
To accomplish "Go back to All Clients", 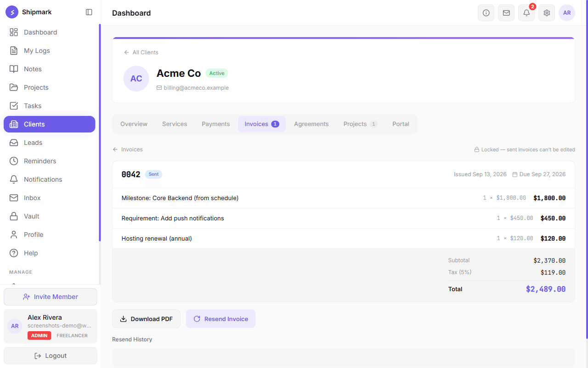I will (x=141, y=52).
